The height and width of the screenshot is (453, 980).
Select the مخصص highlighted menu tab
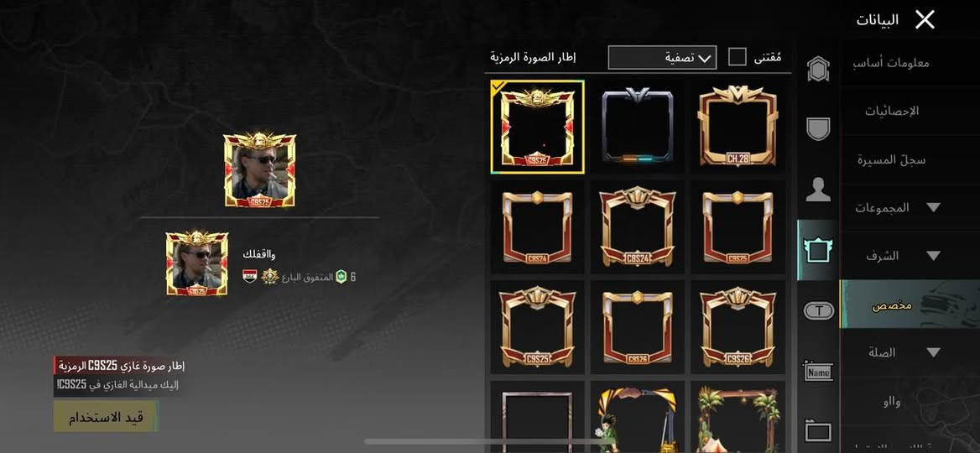[x=910, y=305]
